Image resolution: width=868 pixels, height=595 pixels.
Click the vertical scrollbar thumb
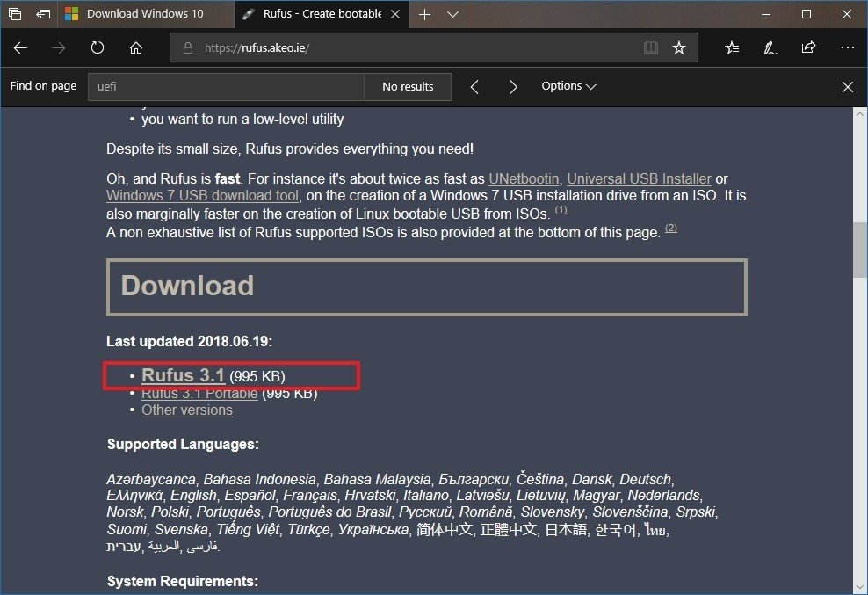pyautogui.click(x=860, y=250)
